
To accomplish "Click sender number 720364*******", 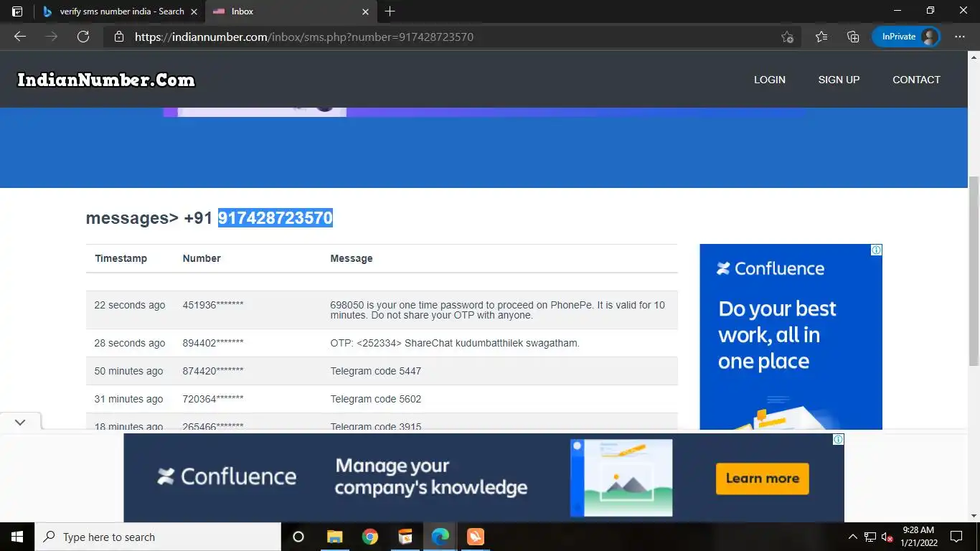I will pyautogui.click(x=213, y=399).
